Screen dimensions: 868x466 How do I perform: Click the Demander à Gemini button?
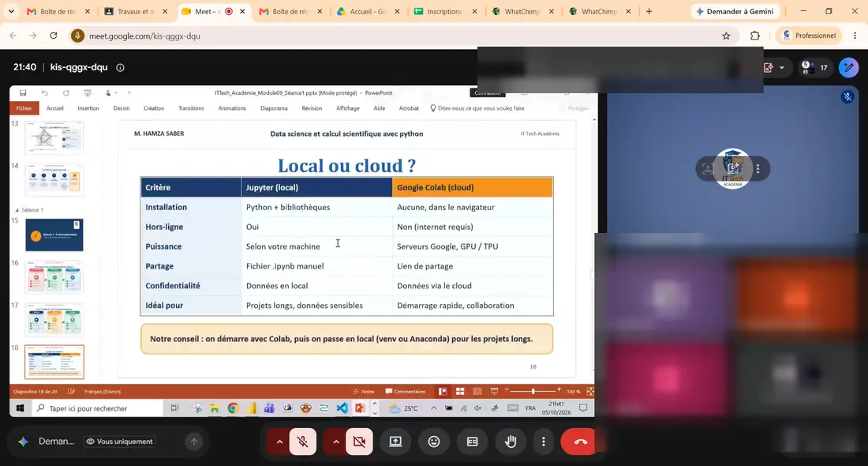(x=735, y=11)
